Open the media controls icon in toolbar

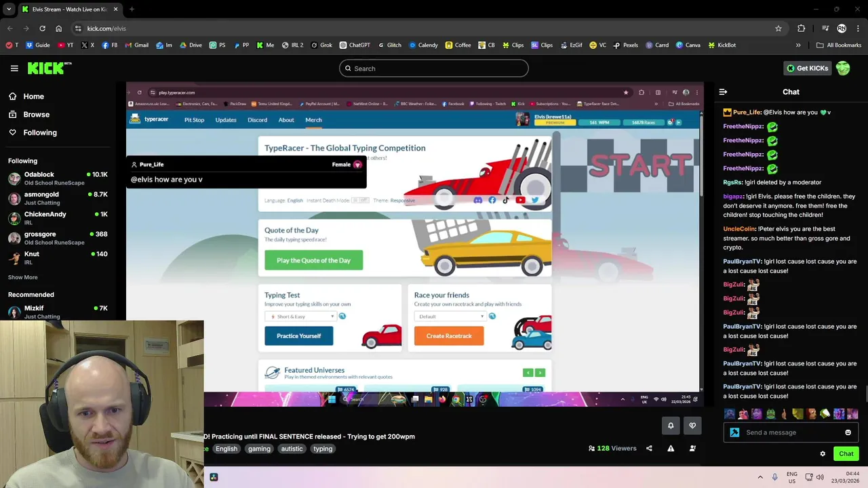point(825,28)
